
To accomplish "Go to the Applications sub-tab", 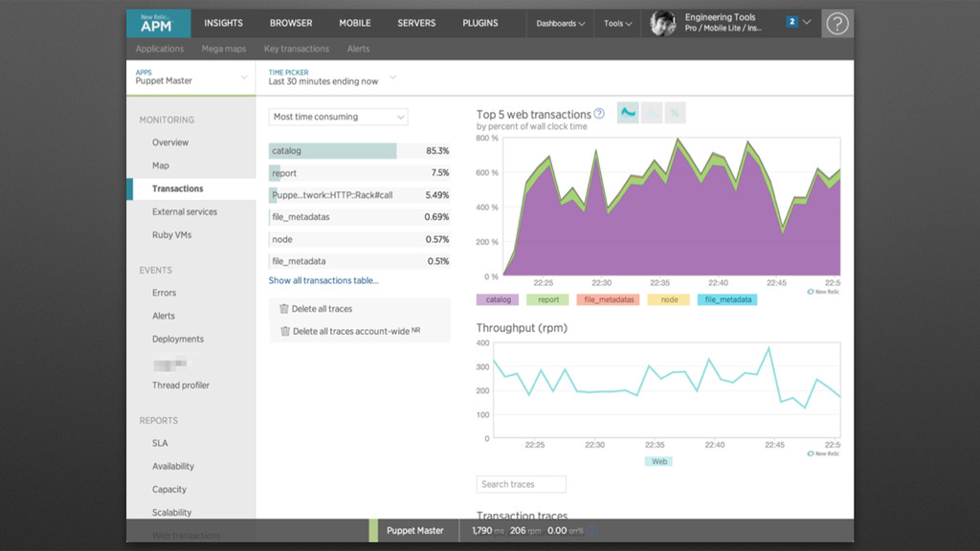I will [x=160, y=49].
